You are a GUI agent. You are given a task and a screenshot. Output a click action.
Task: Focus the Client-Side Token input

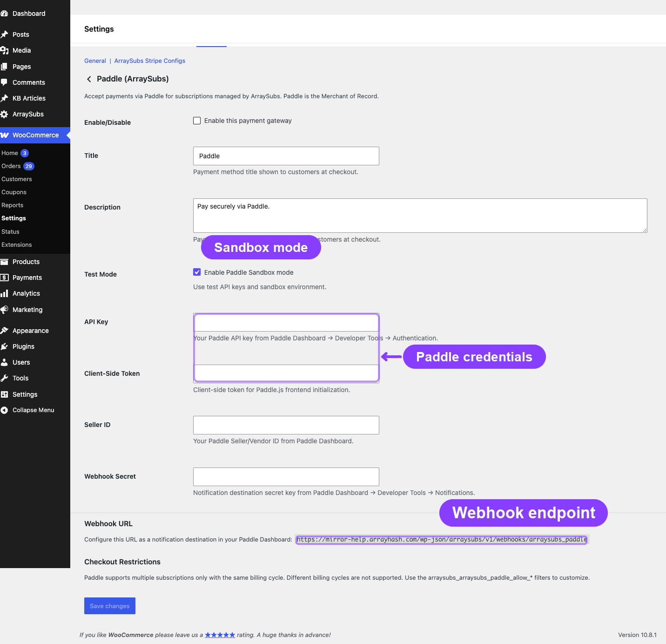(286, 373)
